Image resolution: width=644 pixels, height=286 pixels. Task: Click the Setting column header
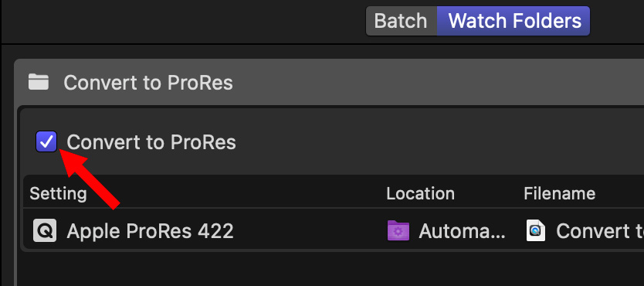point(58,193)
